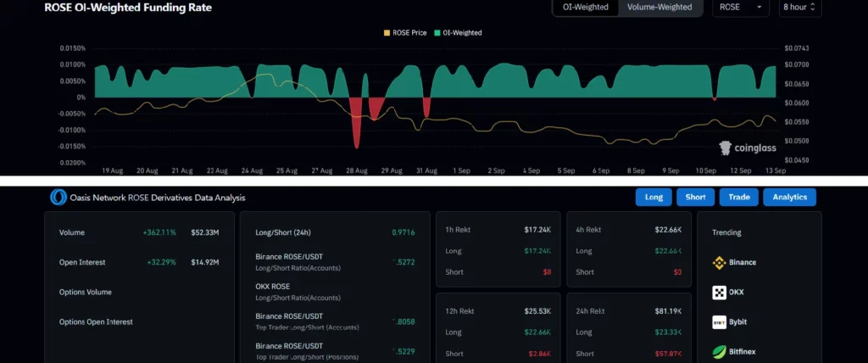Click the Trending panel heading

[726, 232]
